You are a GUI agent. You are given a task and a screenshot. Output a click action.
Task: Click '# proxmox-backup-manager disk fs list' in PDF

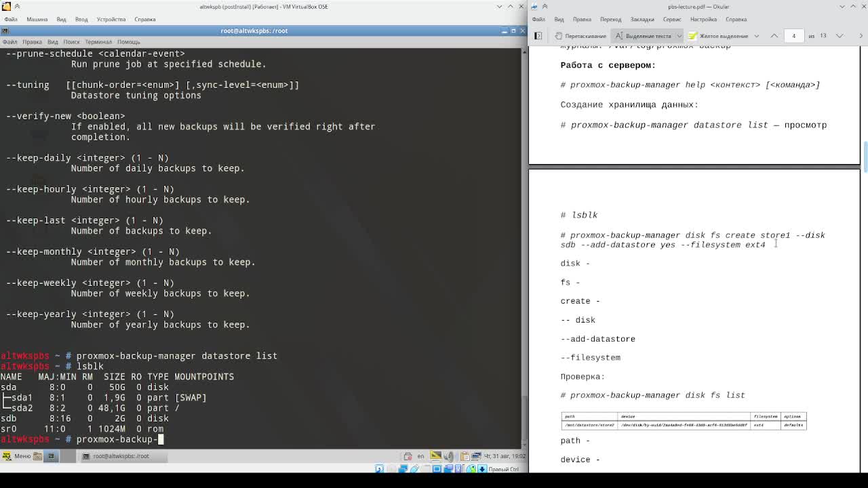652,395
